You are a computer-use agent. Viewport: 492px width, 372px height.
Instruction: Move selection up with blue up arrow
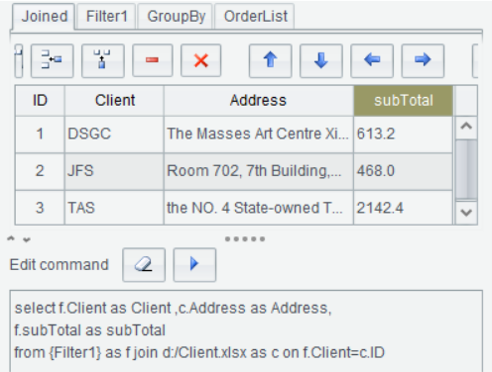pyautogui.click(x=270, y=61)
